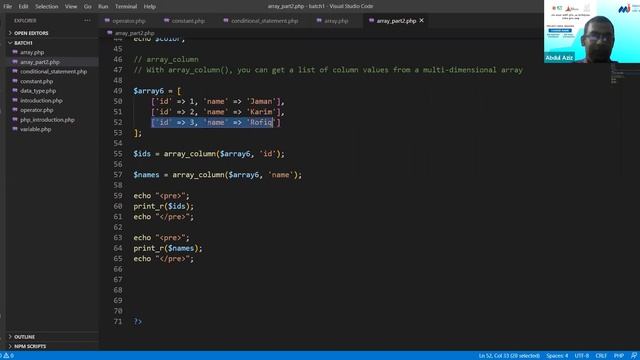The height and width of the screenshot is (360, 640).
Task: Open variable.php in the explorer
Action: click(36, 129)
